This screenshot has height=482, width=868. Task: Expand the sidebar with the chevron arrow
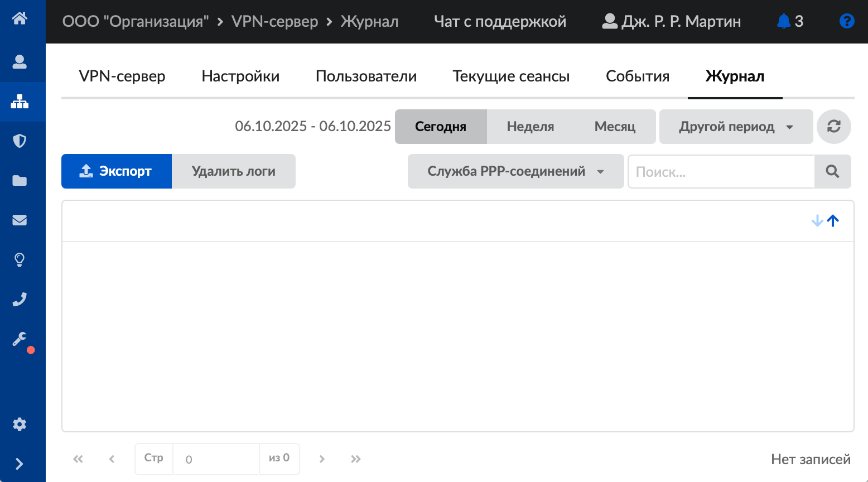[x=20, y=464]
